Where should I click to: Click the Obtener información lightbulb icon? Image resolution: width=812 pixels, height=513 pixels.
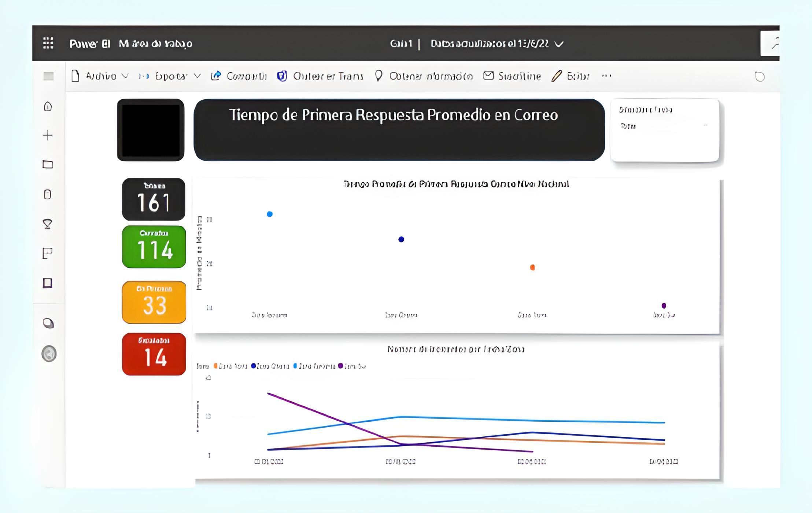379,76
